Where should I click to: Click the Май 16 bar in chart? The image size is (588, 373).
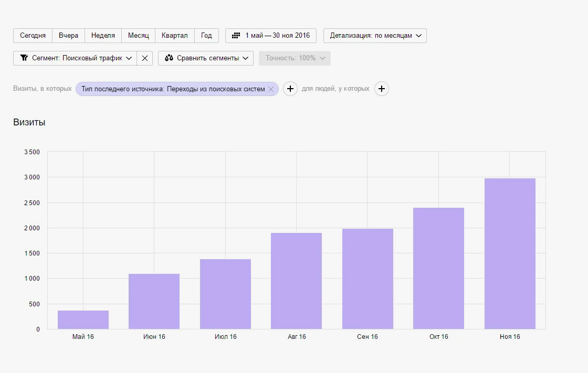[x=83, y=320]
